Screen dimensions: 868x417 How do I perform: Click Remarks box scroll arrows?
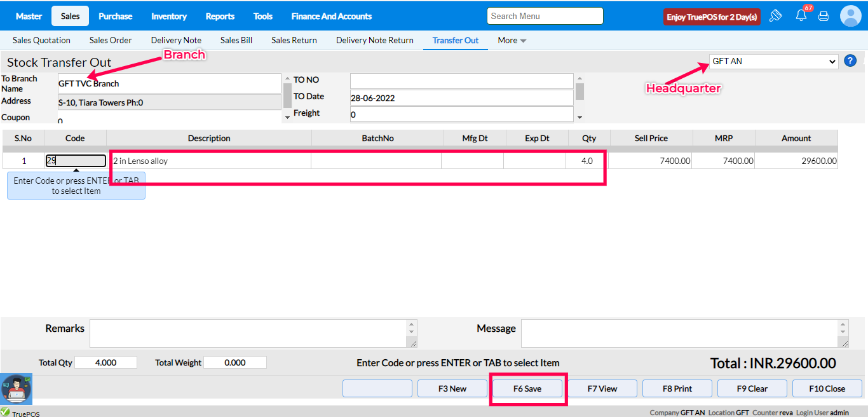[x=412, y=328]
